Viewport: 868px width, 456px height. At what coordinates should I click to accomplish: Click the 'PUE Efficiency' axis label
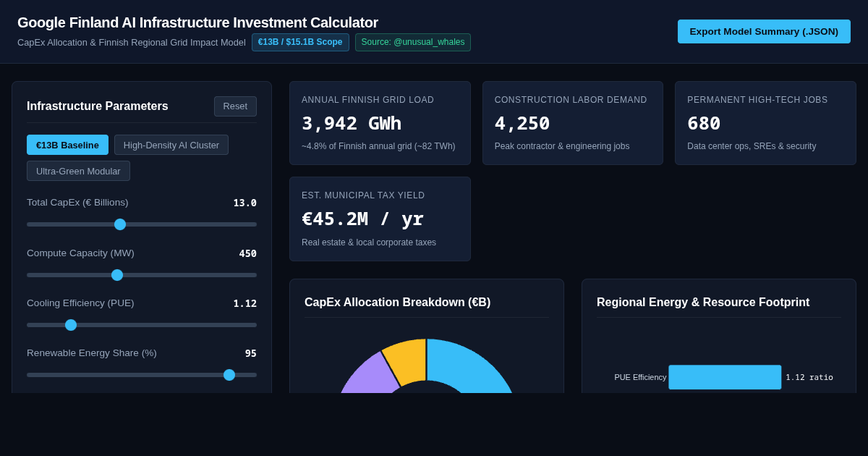[640, 377]
